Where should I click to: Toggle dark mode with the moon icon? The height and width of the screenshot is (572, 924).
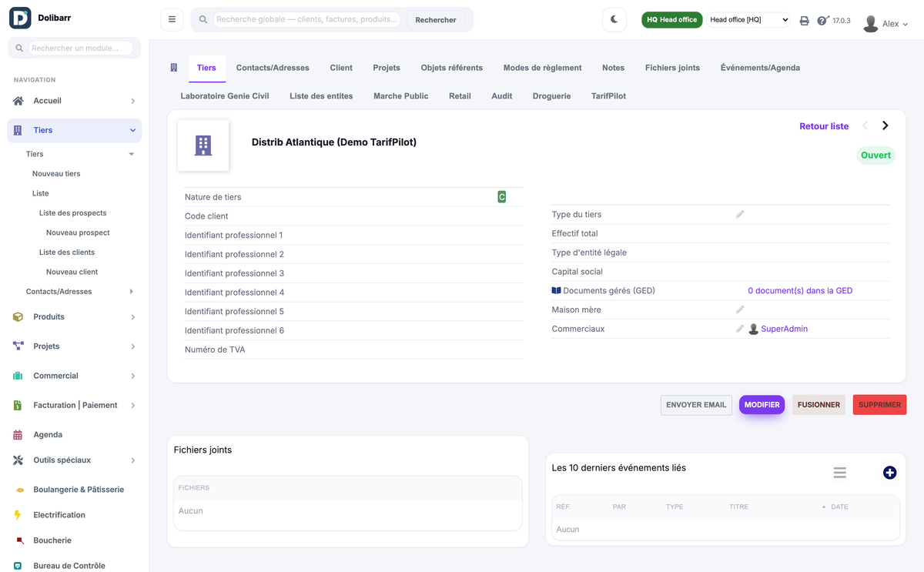click(x=614, y=19)
